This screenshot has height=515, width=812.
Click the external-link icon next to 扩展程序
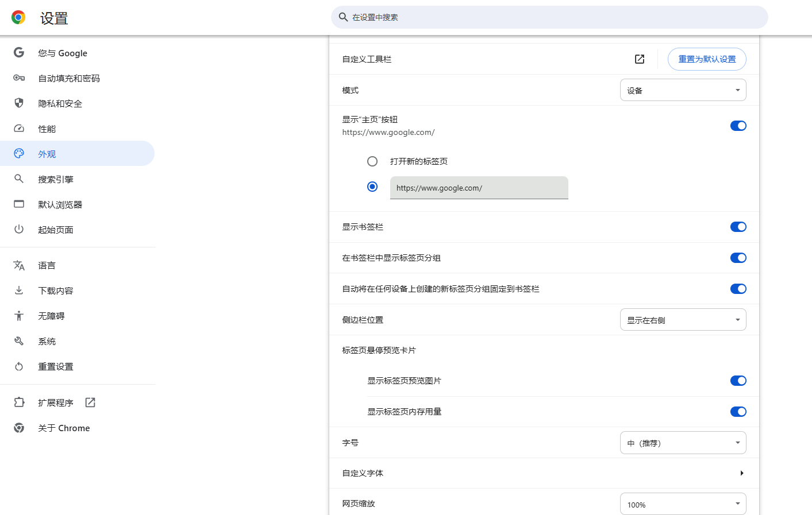click(x=90, y=402)
